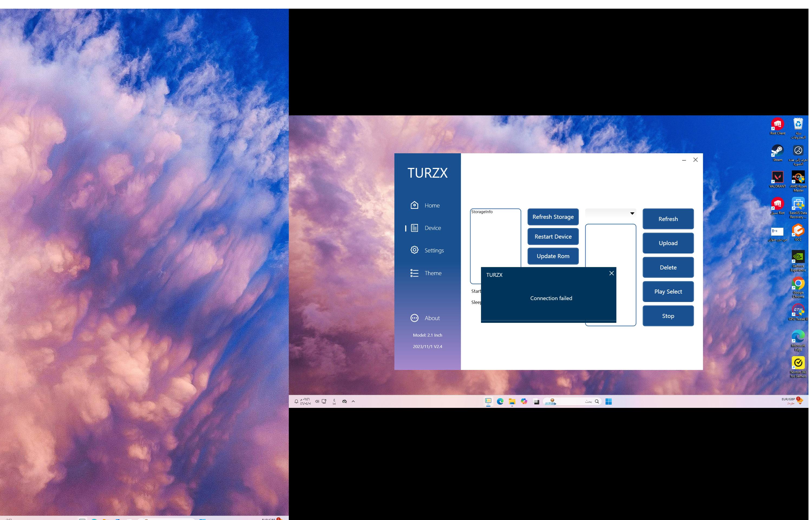Click Restart Device

pos(553,237)
